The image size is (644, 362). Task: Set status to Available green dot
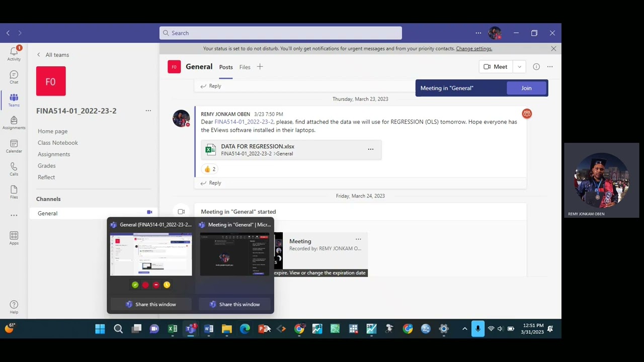point(135,285)
